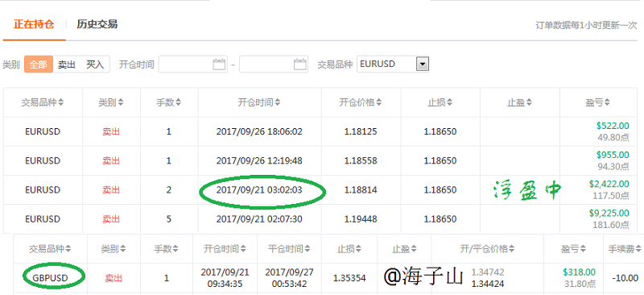Filter by 卖出 category
644x295 pixels.
67,64
